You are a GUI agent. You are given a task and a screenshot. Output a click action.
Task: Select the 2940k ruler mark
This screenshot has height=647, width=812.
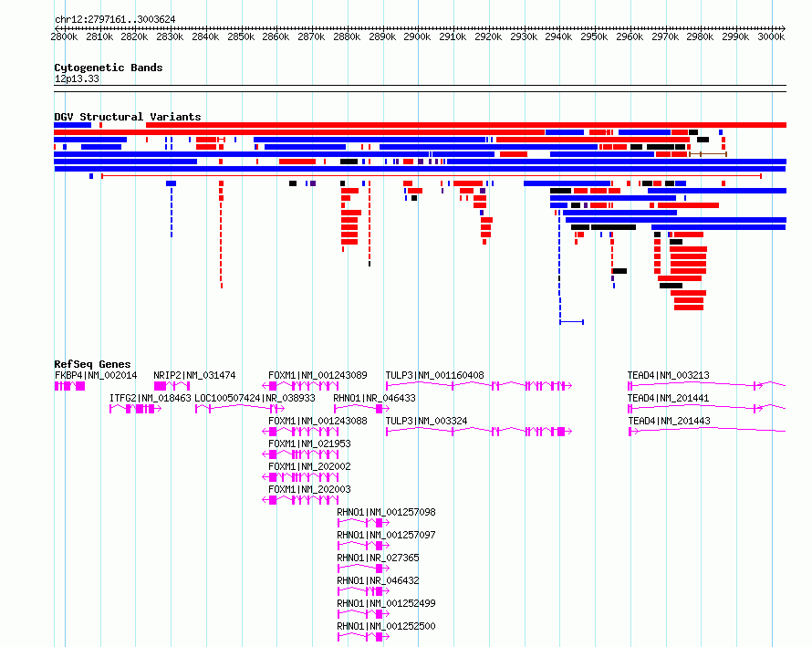558,37
